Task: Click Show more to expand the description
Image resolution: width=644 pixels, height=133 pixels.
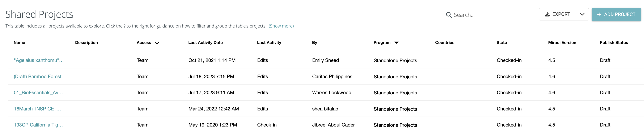Action: tap(281, 26)
